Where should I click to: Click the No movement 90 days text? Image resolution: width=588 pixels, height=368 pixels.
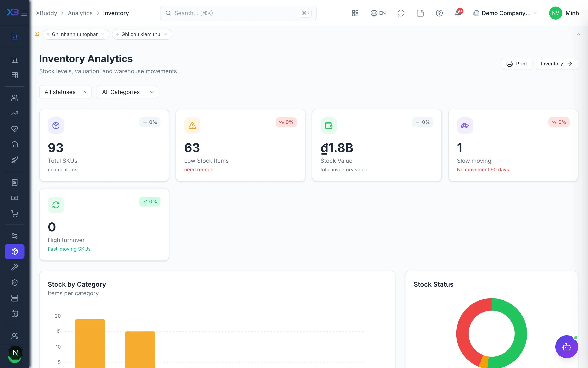(483, 170)
